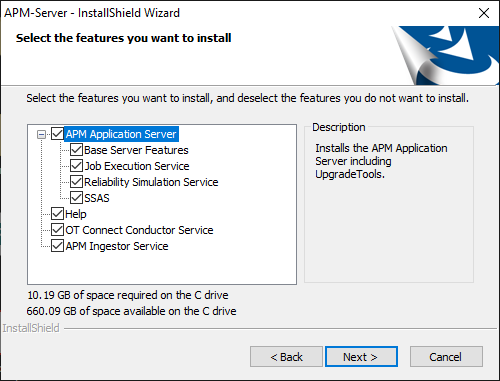Cancel the InstallShield Wizard
The height and width of the screenshot is (381, 500).
pyautogui.click(x=446, y=357)
